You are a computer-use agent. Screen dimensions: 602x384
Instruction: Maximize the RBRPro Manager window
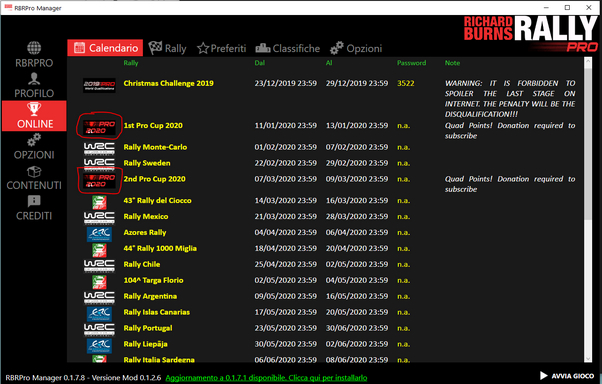pyautogui.click(x=567, y=8)
